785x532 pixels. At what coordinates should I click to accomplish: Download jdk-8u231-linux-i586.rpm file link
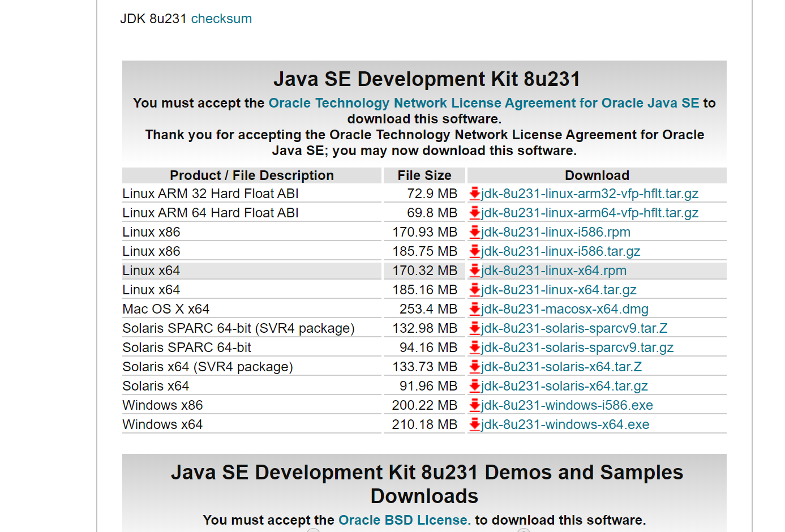tap(556, 232)
